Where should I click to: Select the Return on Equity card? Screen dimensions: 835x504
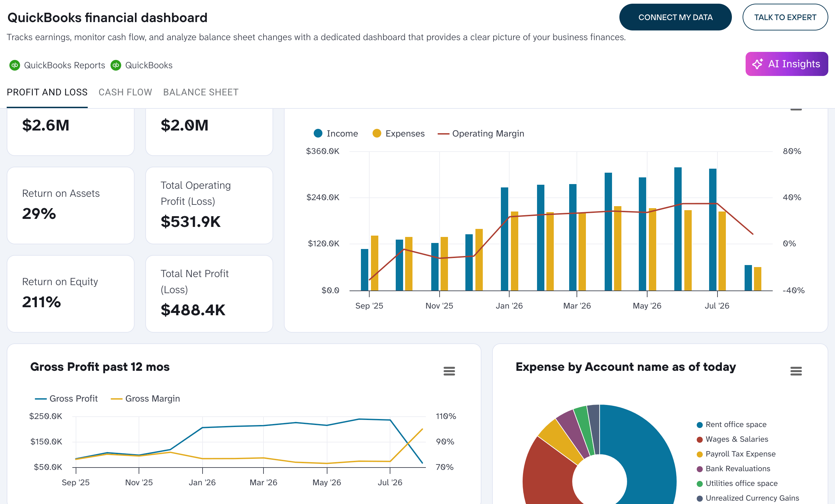(71, 293)
